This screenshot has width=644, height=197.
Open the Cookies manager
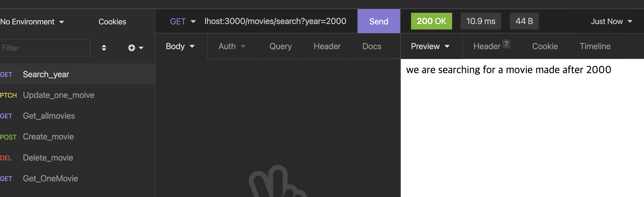click(112, 22)
